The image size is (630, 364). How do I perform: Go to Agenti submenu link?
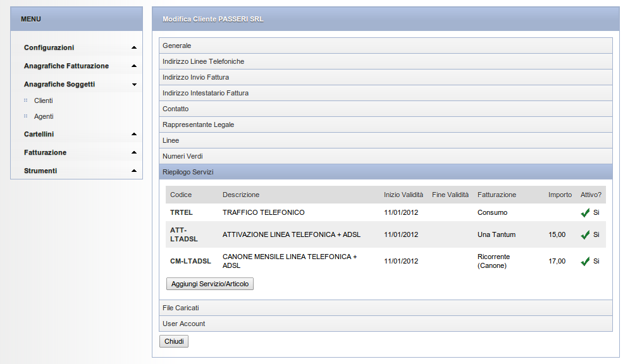pos(44,116)
